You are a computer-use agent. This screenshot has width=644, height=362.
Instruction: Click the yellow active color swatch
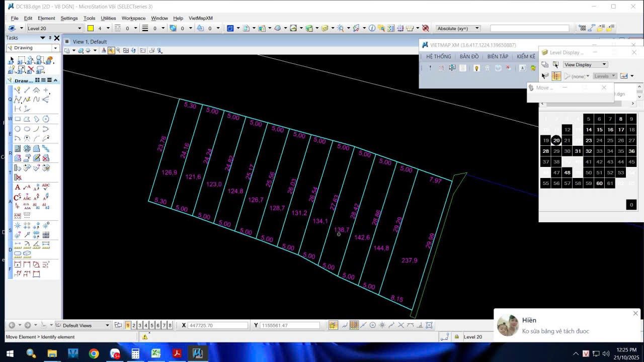tap(91, 29)
